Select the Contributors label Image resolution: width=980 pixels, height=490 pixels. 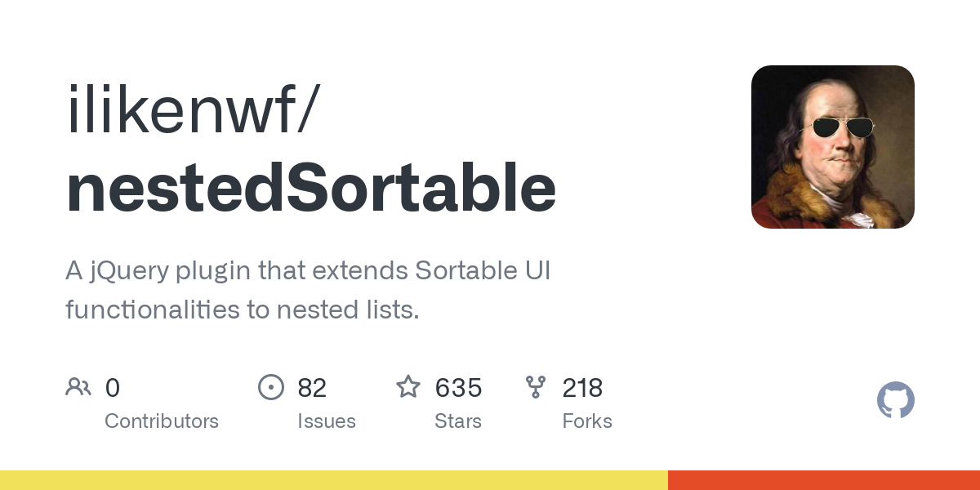click(162, 421)
